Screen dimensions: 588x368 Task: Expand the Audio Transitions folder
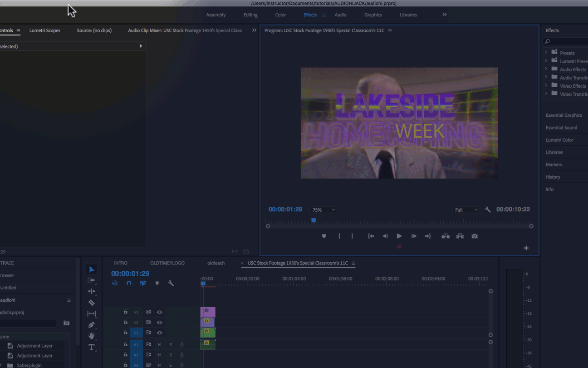click(x=546, y=77)
